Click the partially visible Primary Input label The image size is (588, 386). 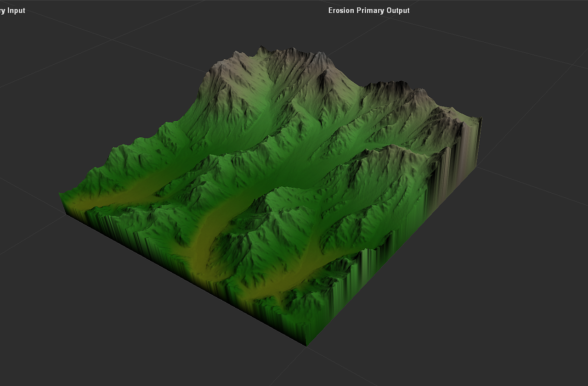12,11
